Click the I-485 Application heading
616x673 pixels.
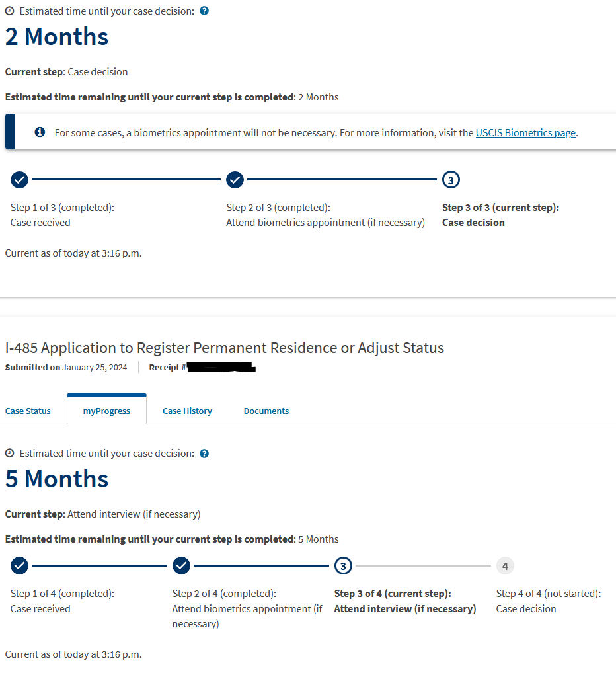[x=224, y=348]
